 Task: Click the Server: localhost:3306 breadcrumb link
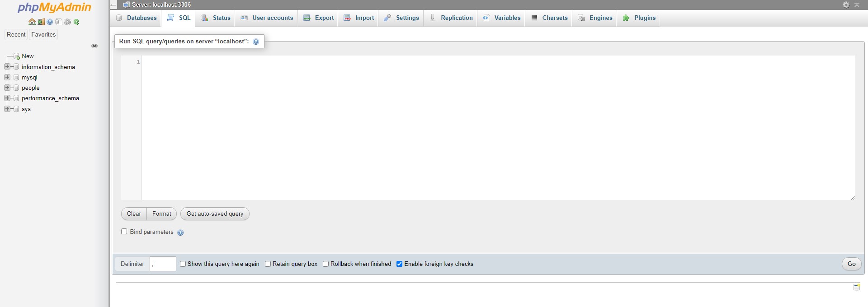tap(161, 5)
